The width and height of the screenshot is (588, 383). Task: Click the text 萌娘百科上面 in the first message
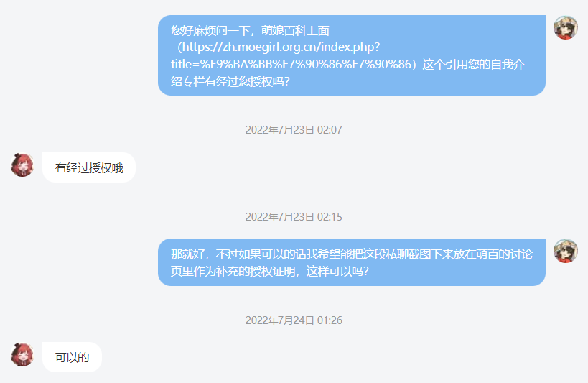click(x=295, y=30)
